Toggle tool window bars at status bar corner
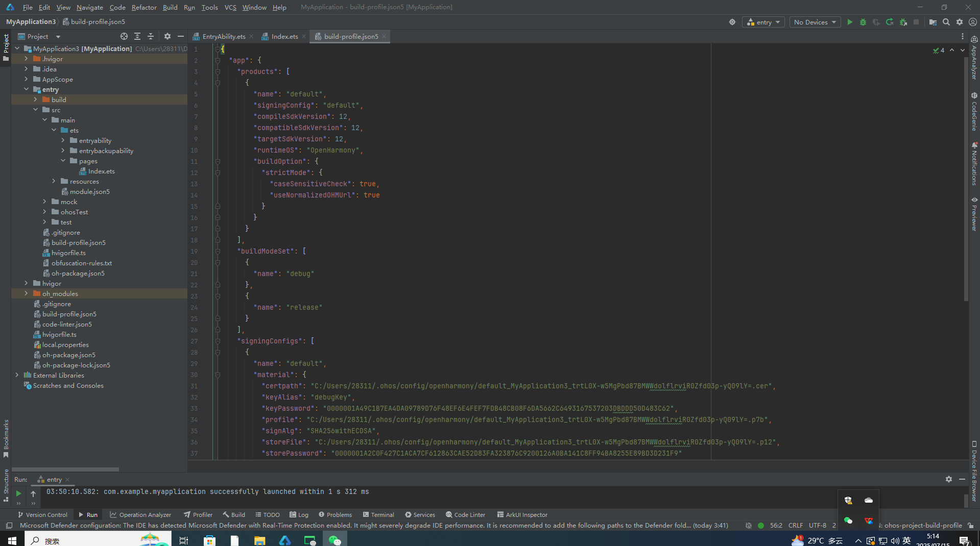 [9, 526]
